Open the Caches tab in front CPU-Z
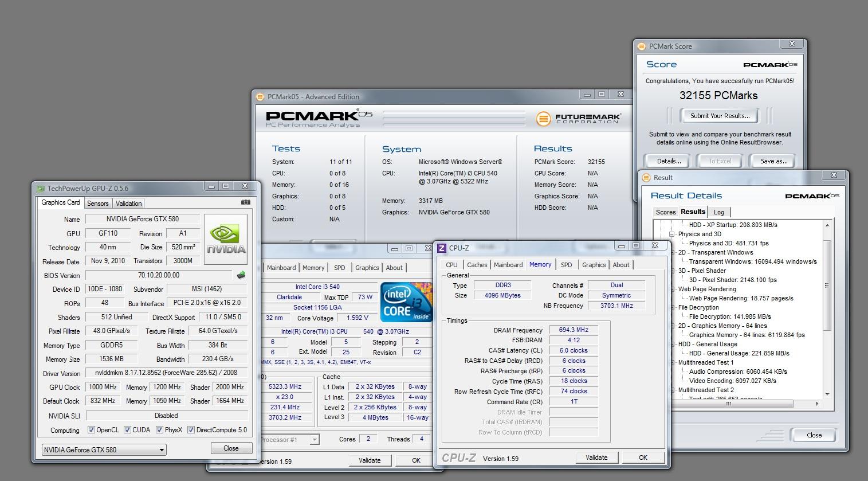This screenshot has height=481, width=868. pos(477,265)
